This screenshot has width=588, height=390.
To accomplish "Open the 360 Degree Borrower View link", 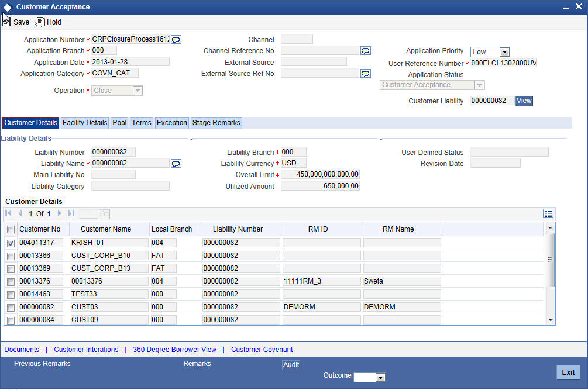I will point(174,350).
